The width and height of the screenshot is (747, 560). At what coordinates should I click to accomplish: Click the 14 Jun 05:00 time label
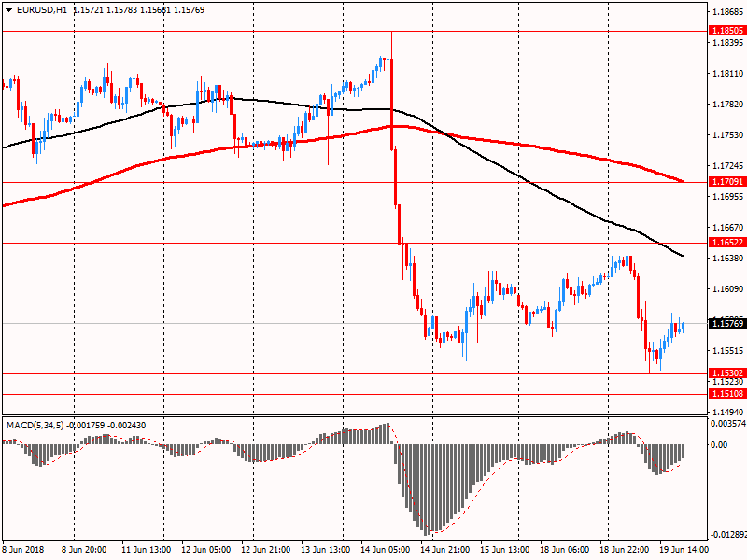385,549
